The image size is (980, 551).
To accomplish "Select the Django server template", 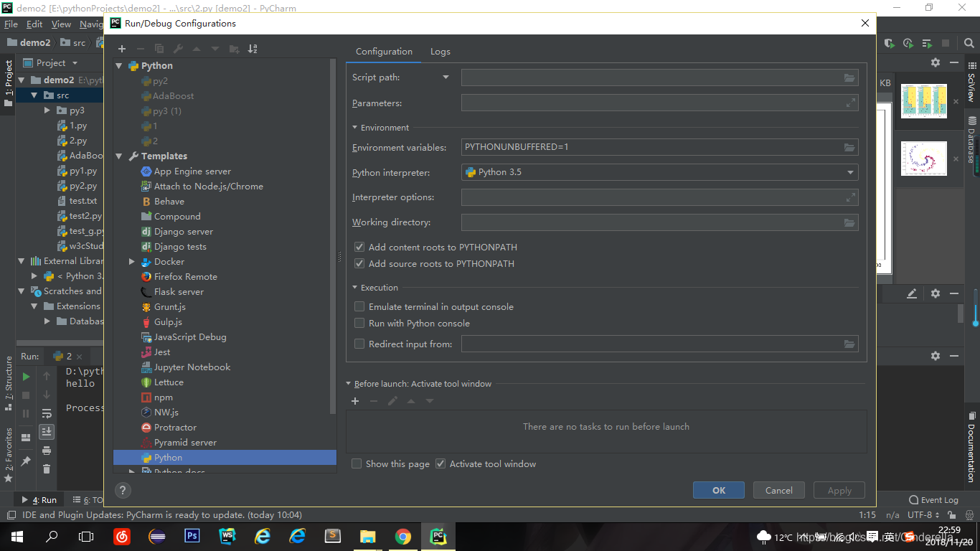I will click(184, 232).
